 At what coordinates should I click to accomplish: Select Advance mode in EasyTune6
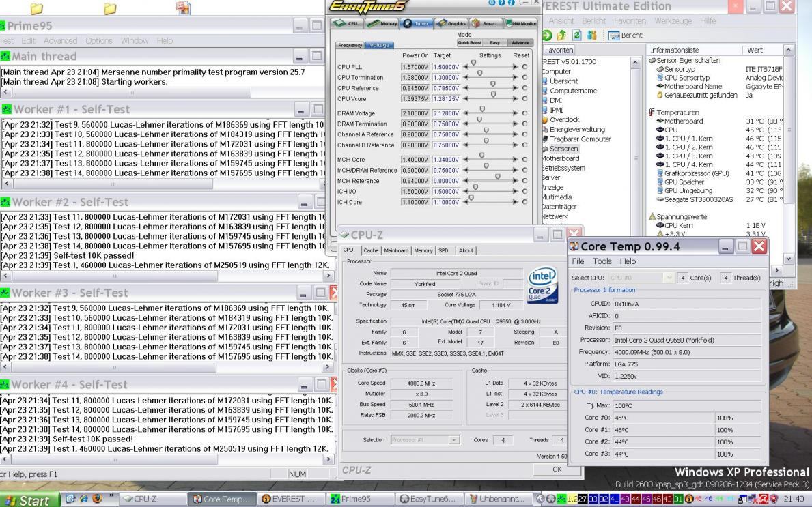[520, 42]
